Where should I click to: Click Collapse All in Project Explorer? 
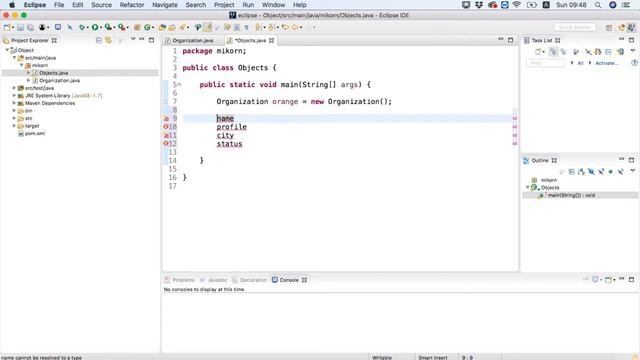tap(99, 40)
